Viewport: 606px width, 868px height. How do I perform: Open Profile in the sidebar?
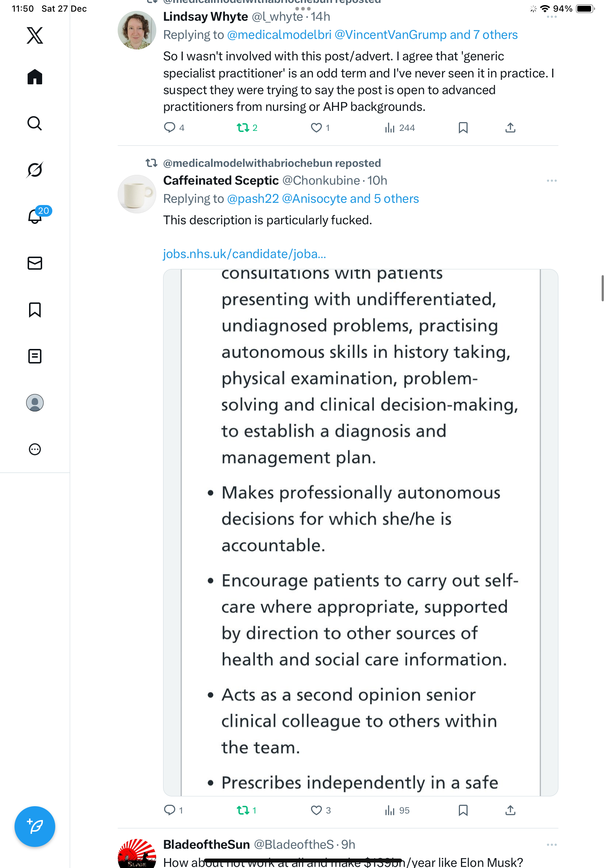(35, 403)
